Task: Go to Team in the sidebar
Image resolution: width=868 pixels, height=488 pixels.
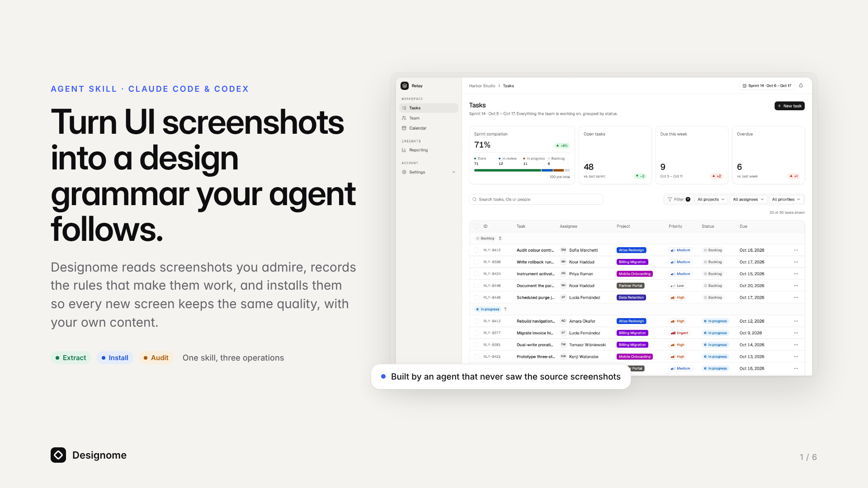Action: pyautogui.click(x=429, y=118)
